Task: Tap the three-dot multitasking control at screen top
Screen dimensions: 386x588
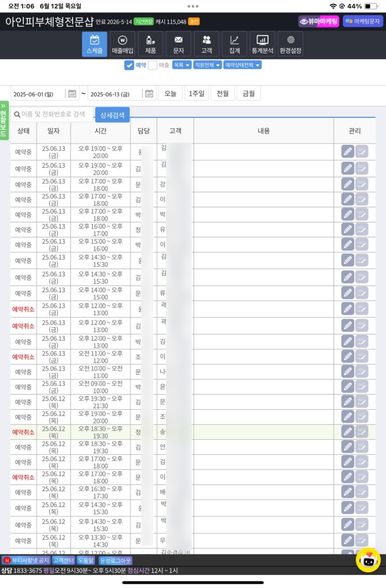Action: pyautogui.click(x=193, y=6)
